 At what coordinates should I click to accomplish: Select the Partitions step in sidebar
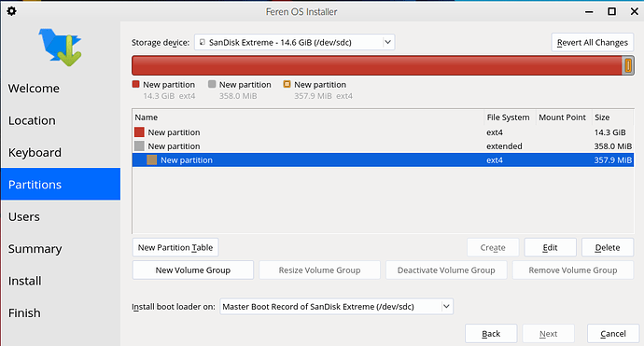click(61, 185)
